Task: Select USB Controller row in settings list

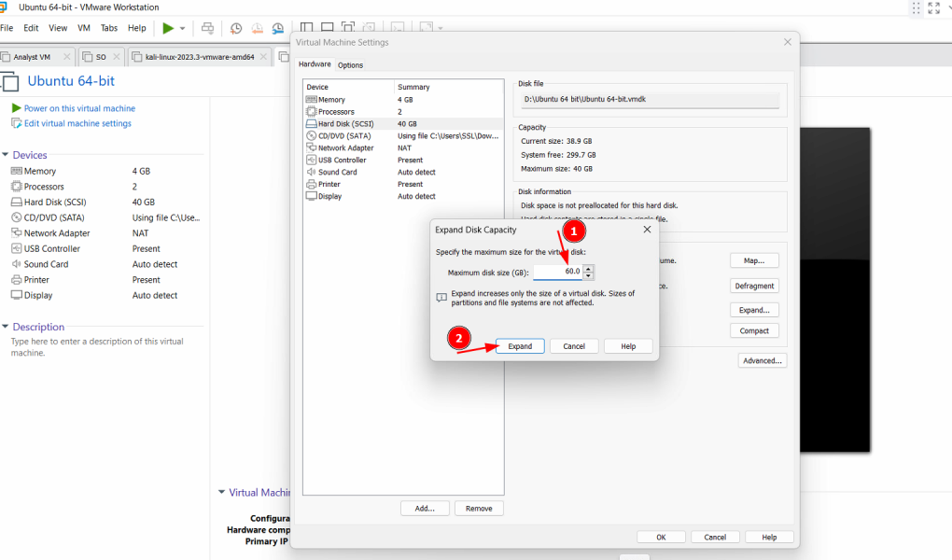Action: pos(403,161)
